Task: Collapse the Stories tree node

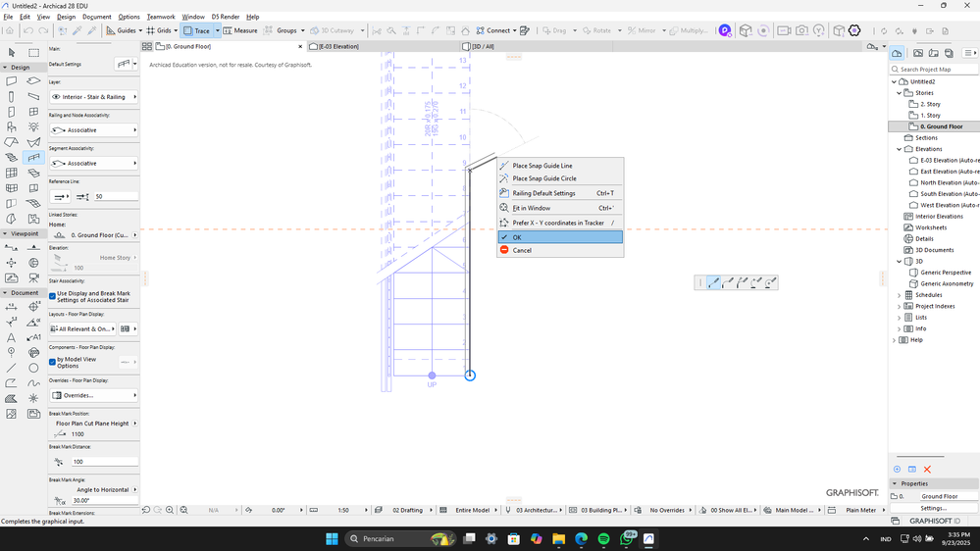Action: pyautogui.click(x=900, y=93)
